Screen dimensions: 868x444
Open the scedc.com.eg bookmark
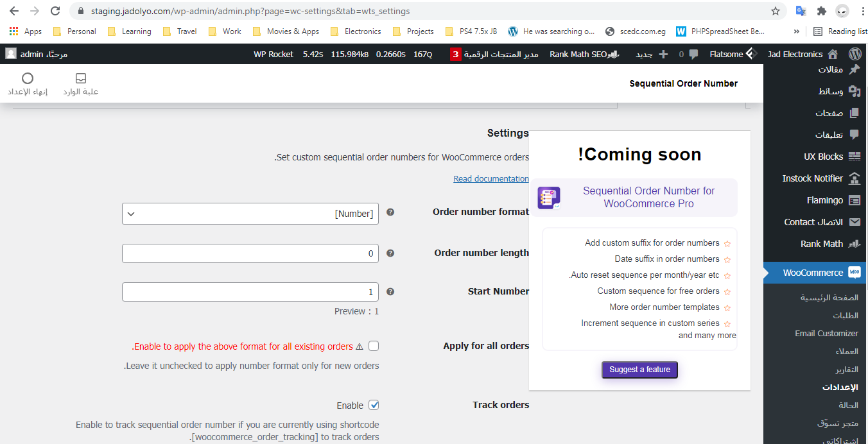point(636,31)
